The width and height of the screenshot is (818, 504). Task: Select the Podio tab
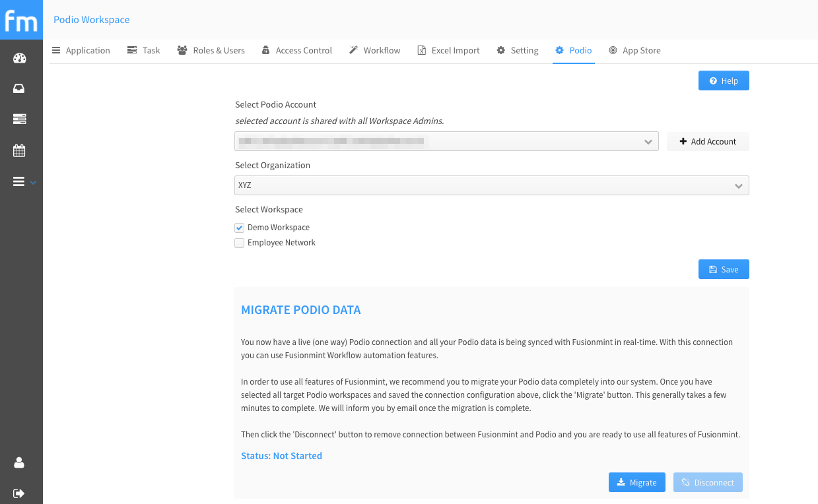[574, 50]
